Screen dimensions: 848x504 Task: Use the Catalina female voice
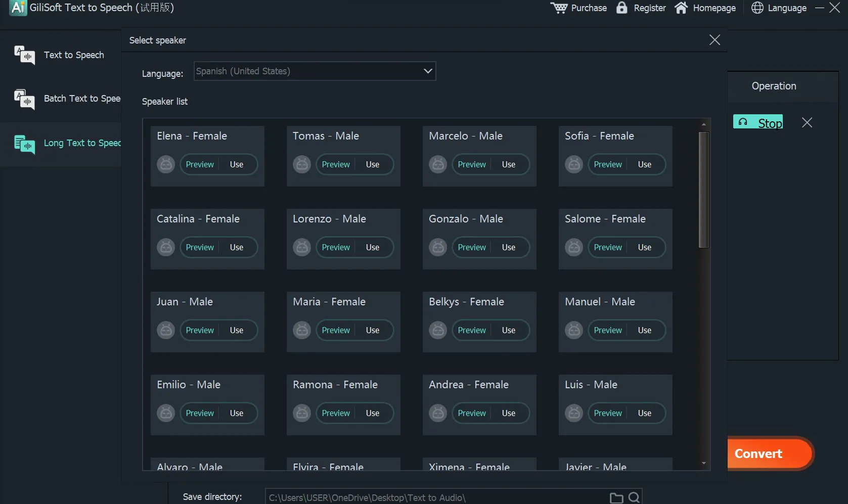tap(237, 247)
